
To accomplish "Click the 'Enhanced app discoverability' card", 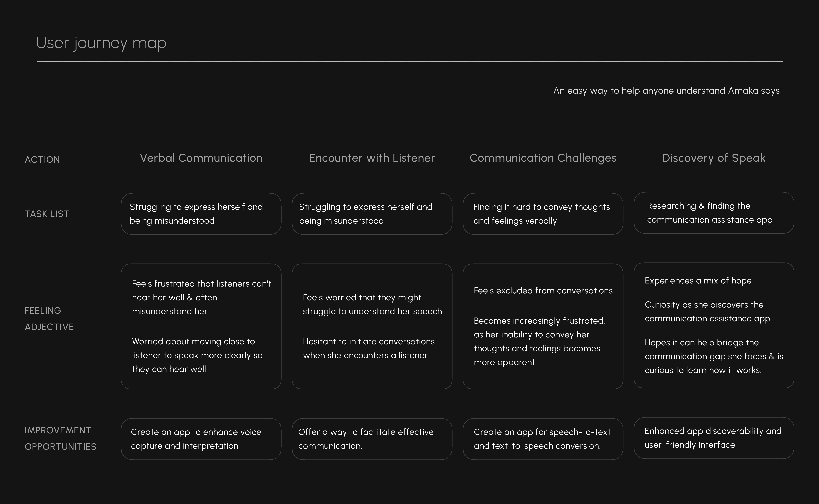I will click(x=714, y=438).
